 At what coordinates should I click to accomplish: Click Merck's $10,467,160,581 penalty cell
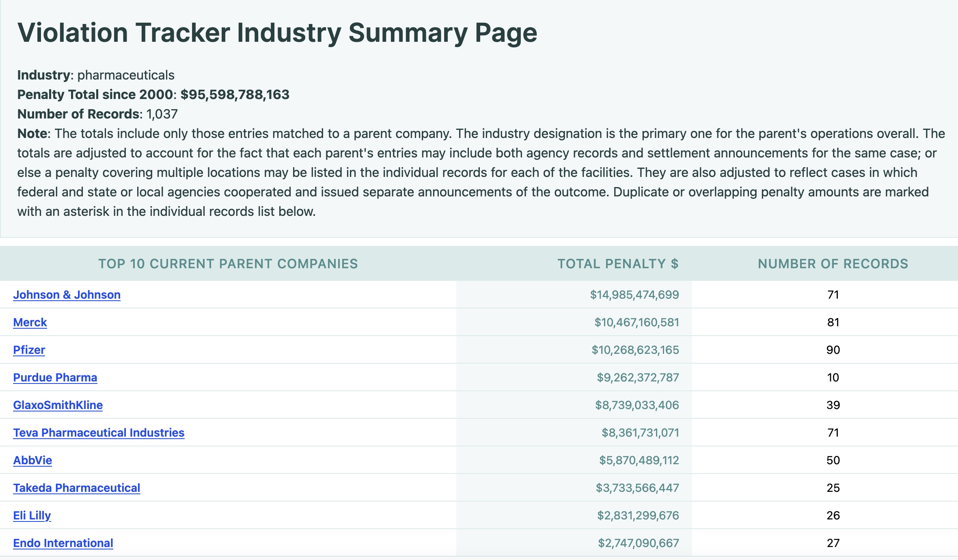(x=636, y=322)
